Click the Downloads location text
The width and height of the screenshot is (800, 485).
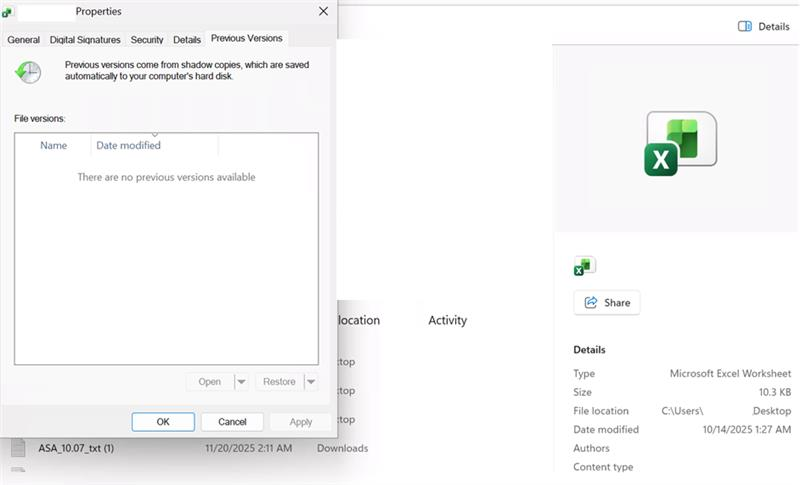point(342,448)
